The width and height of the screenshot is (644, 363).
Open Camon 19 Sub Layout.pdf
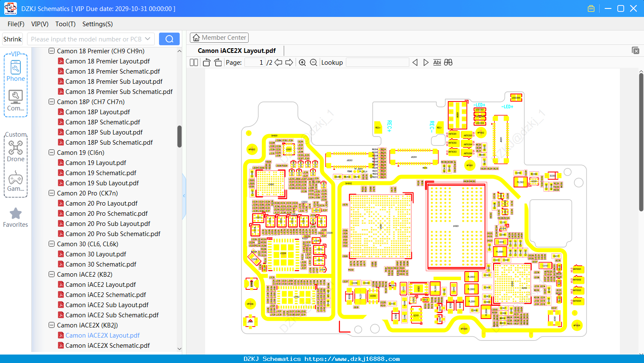click(102, 183)
